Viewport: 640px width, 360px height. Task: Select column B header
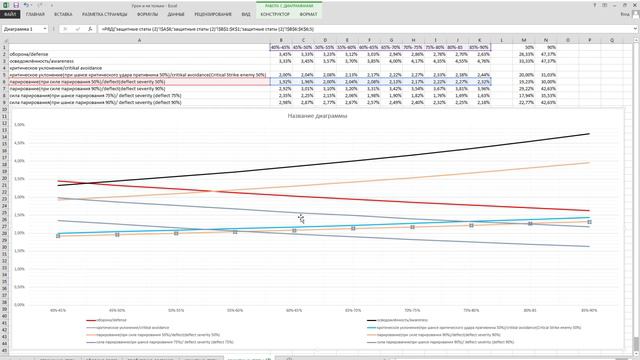[x=281, y=40]
